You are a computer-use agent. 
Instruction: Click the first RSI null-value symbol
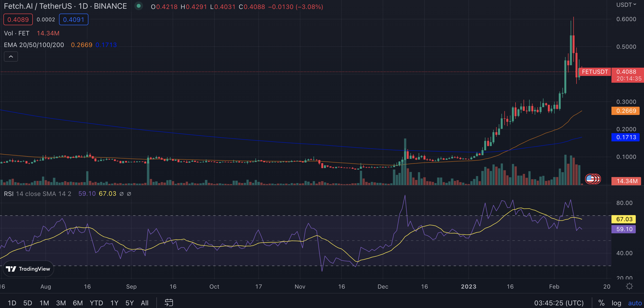point(121,194)
